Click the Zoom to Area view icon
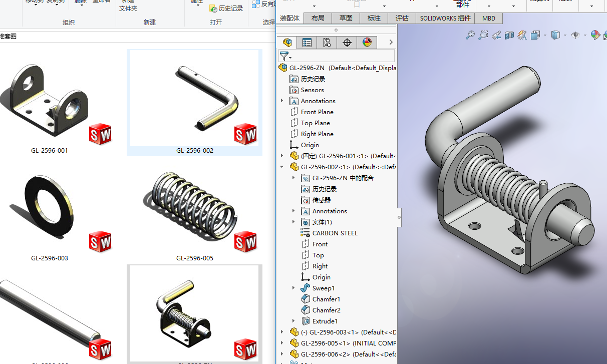Screen dimensions: 607x364 coord(483,35)
